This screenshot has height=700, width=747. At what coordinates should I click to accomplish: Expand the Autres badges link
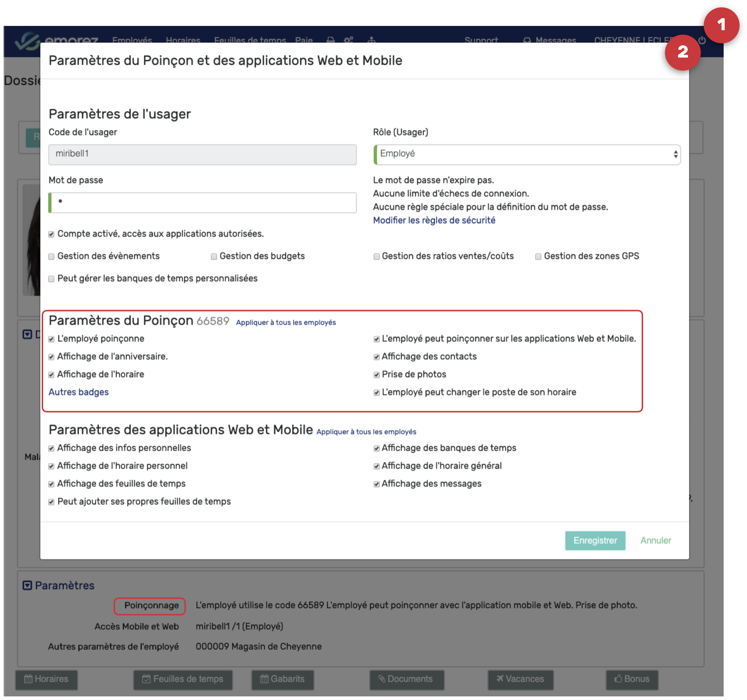78,392
